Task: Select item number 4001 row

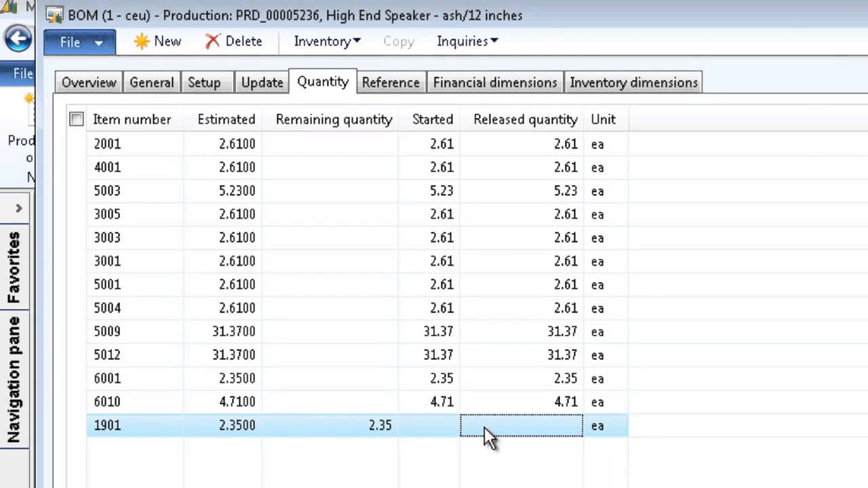Action: (357, 167)
